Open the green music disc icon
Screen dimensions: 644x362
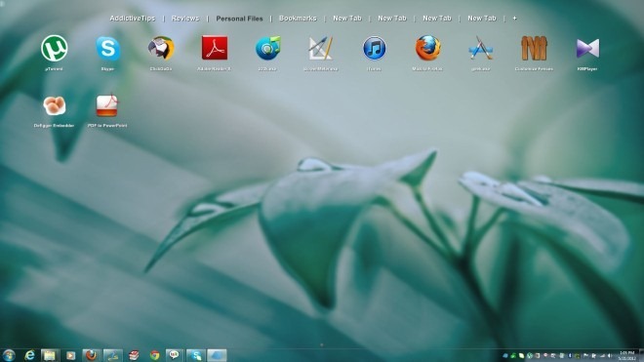pos(267,49)
